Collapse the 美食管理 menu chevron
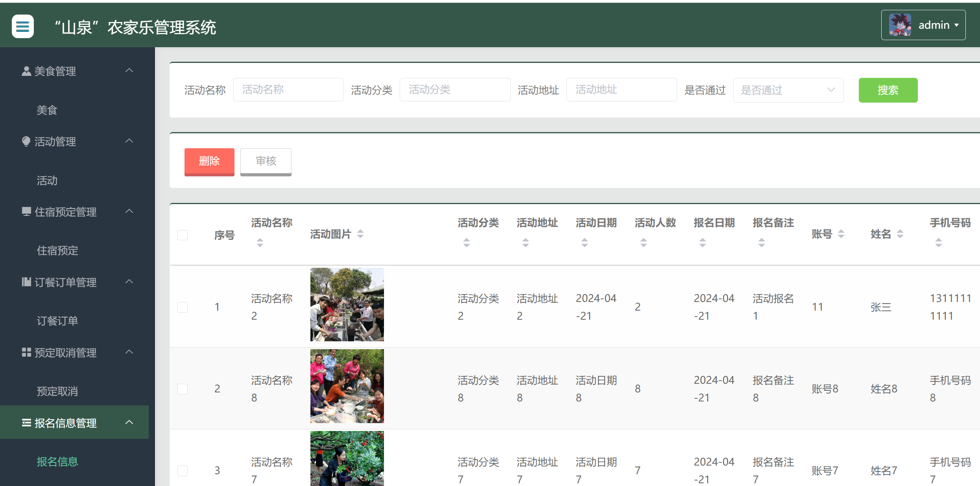Screen dimensions: 980x486 pyautogui.click(x=129, y=71)
